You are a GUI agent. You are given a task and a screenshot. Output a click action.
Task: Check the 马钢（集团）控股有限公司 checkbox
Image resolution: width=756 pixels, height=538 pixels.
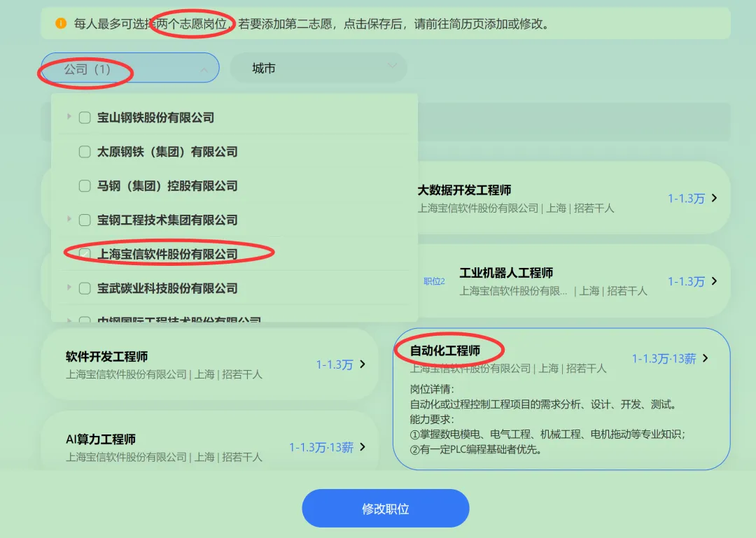point(85,186)
